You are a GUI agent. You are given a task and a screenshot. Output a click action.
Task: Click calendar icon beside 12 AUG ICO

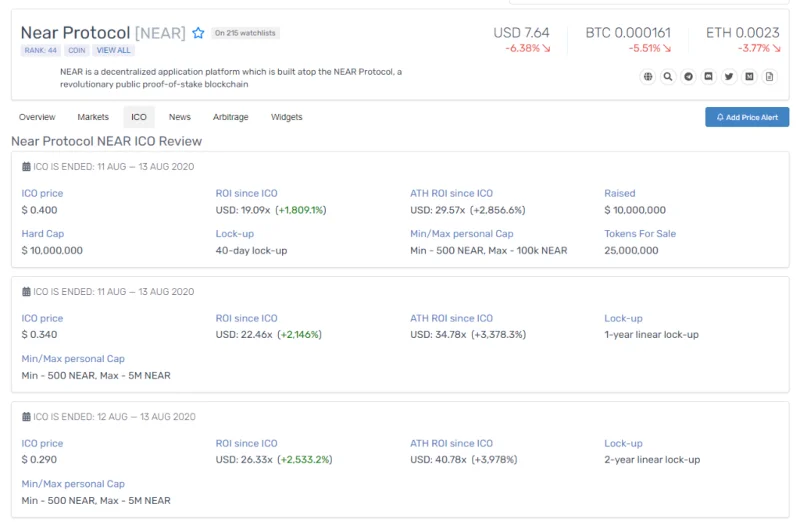26,416
